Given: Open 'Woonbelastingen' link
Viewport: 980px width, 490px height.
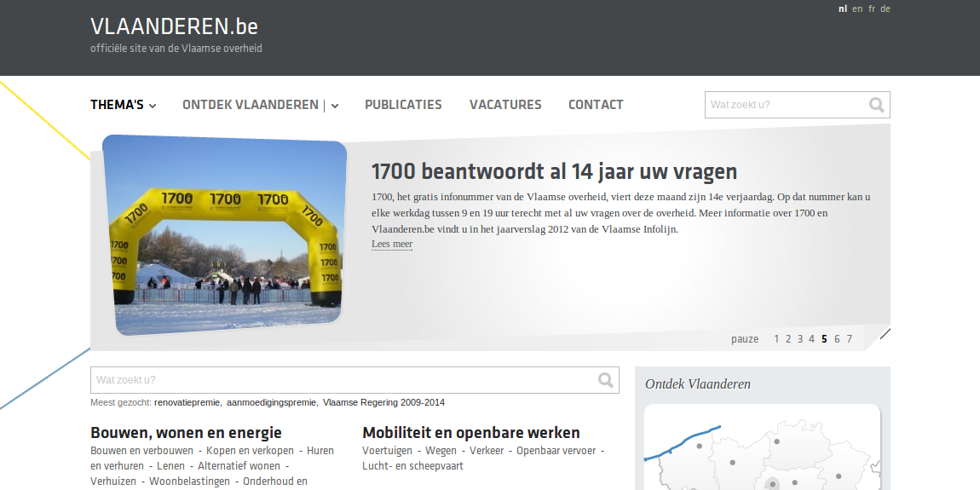Looking at the screenshot, I should pyautogui.click(x=189, y=481).
